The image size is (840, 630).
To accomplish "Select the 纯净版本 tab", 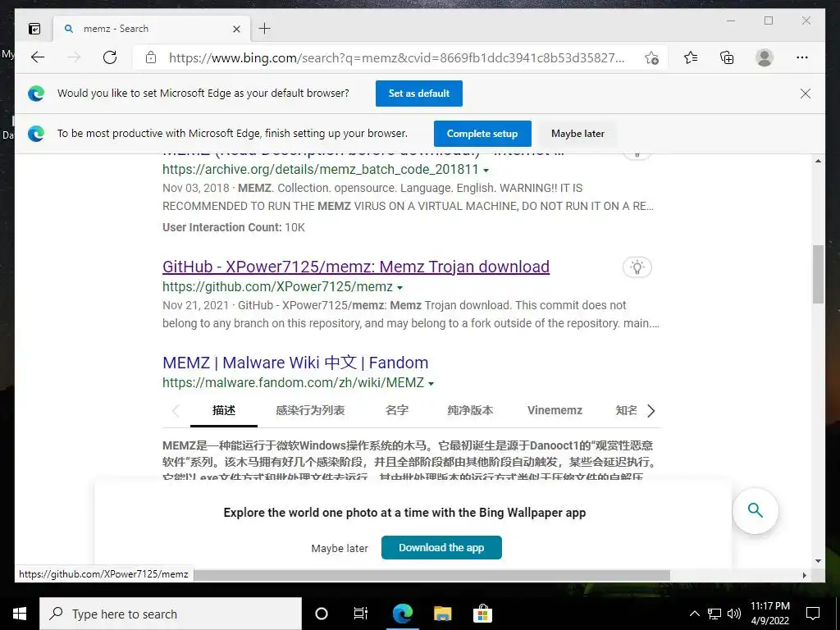I will point(470,410).
